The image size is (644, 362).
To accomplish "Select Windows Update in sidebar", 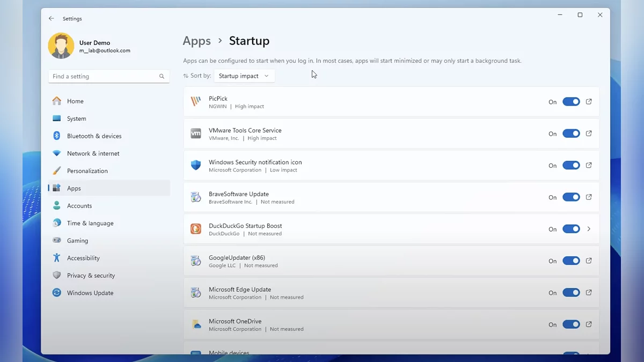I will click(90, 293).
